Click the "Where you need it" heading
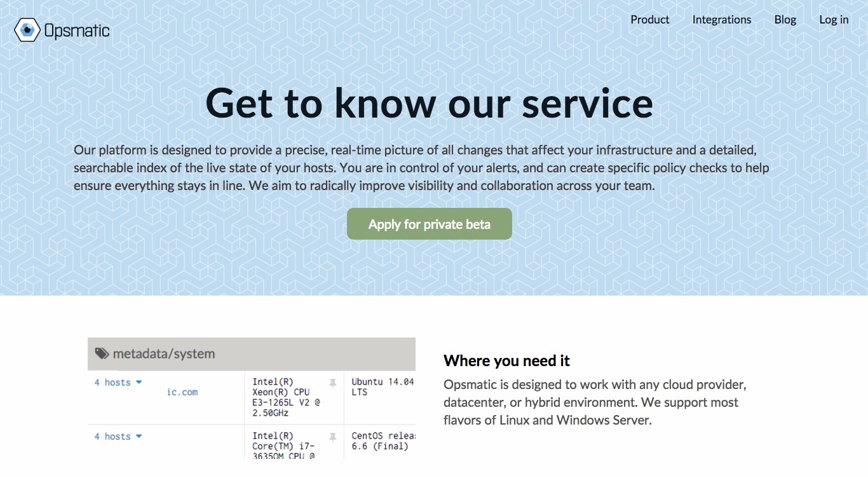This screenshot has width=868, height=478. click(506, 361)
